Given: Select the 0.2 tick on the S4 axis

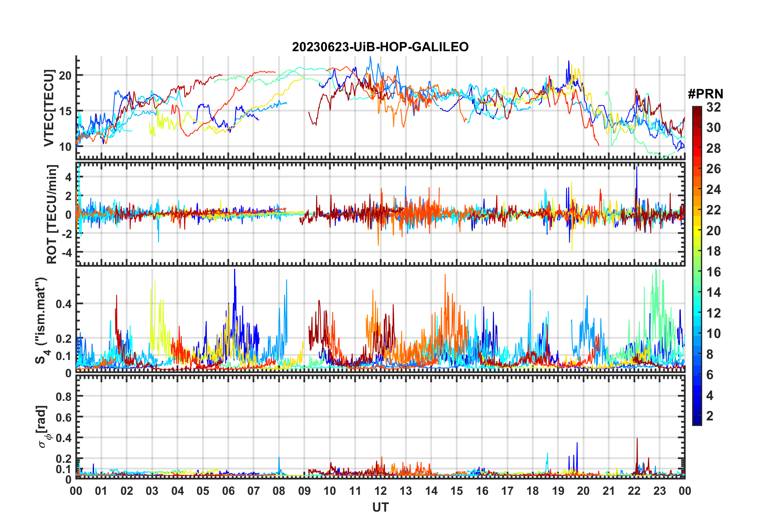Looking at the screenshot, I should pos(64,338).
